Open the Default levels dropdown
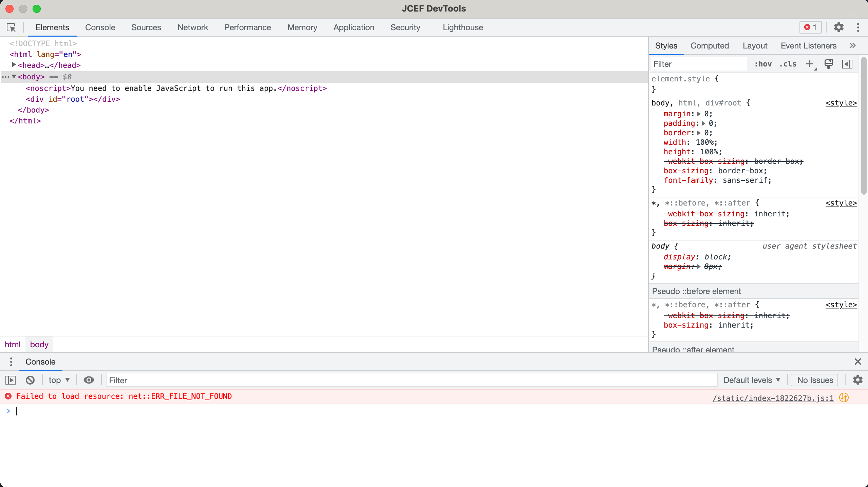 752,380
